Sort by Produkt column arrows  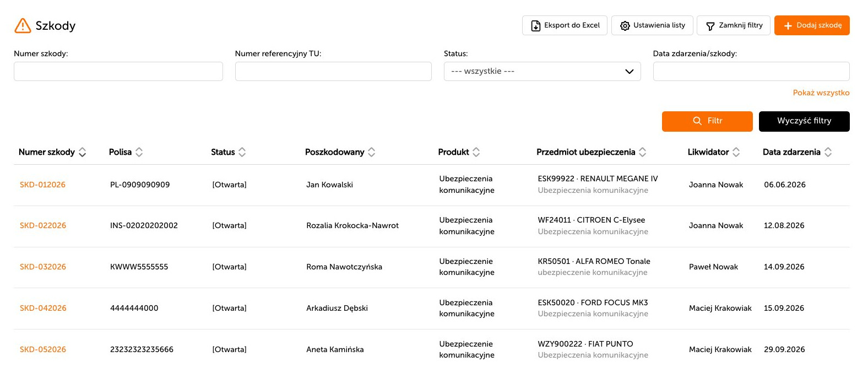[x=476, y=152]
